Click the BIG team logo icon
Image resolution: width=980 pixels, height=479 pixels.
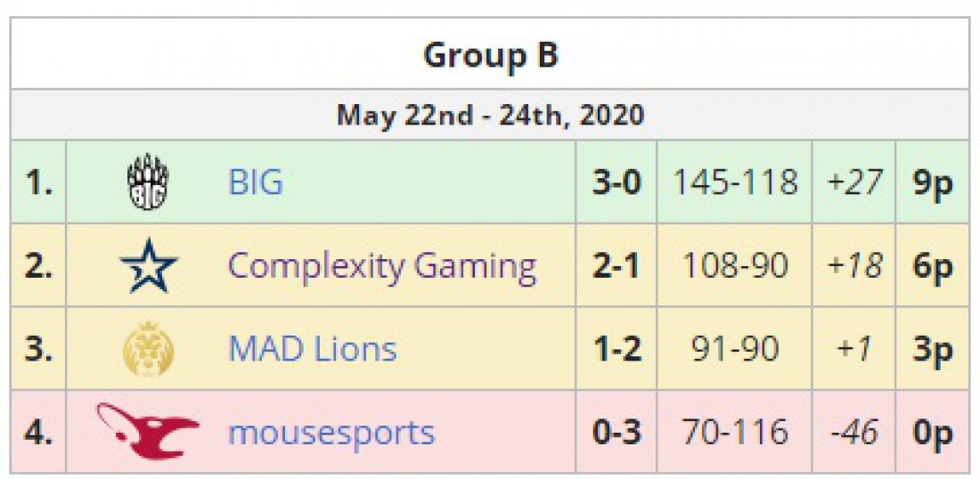pos(148,183)
